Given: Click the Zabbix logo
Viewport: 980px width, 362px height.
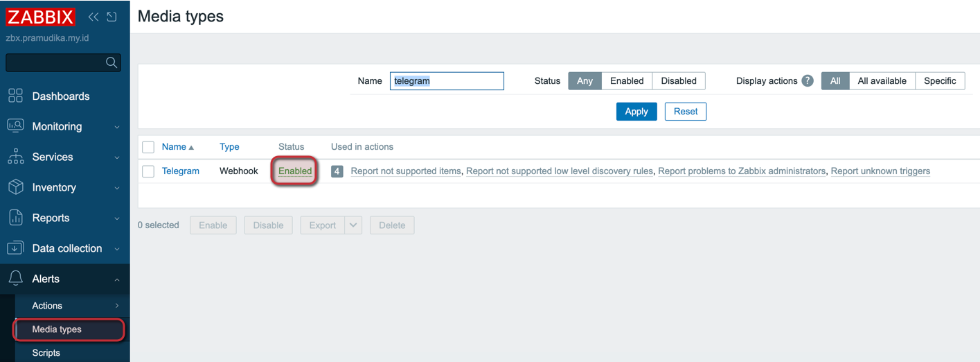Looking at the screenshot, I should 41,17.
